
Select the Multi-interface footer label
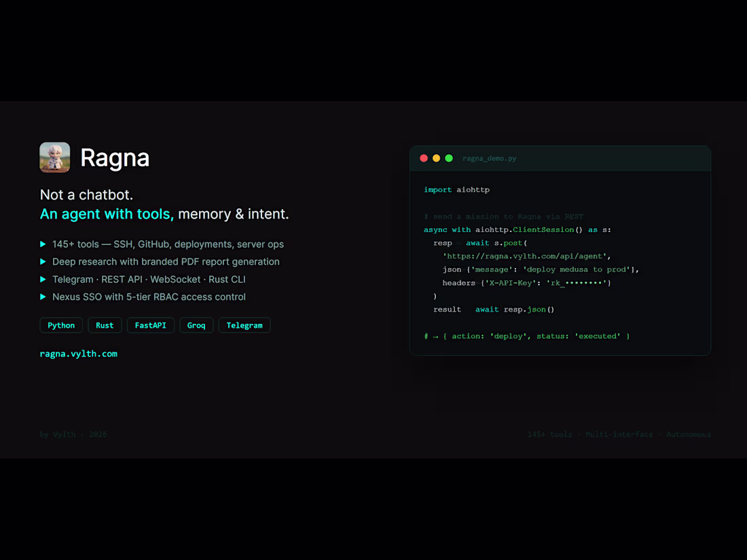coord(619,434)
